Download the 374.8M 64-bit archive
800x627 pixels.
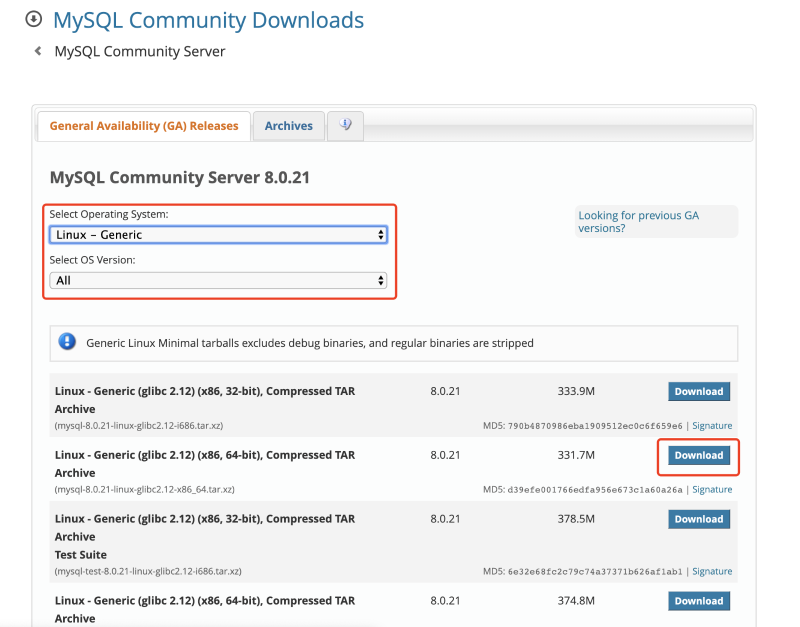point(699,601)
